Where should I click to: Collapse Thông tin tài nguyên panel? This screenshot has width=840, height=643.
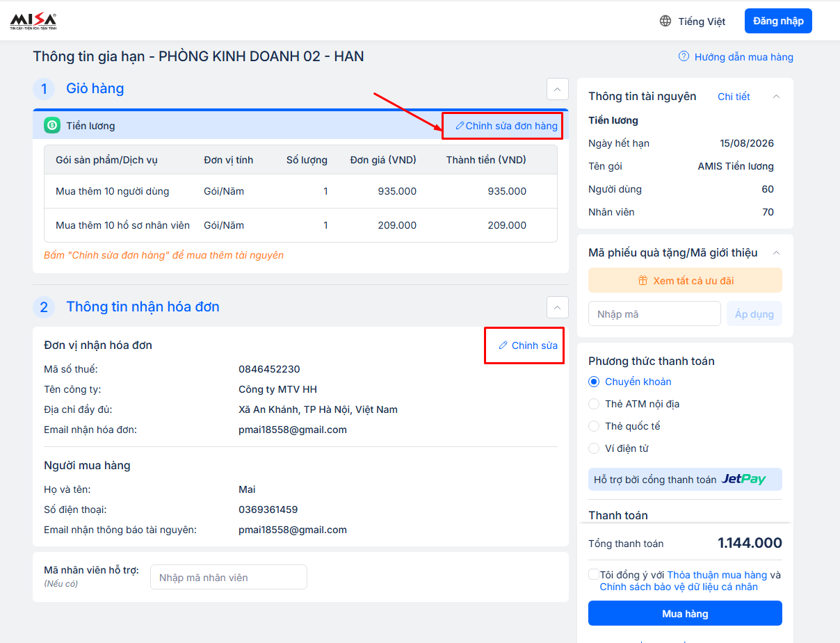[777, 97]
